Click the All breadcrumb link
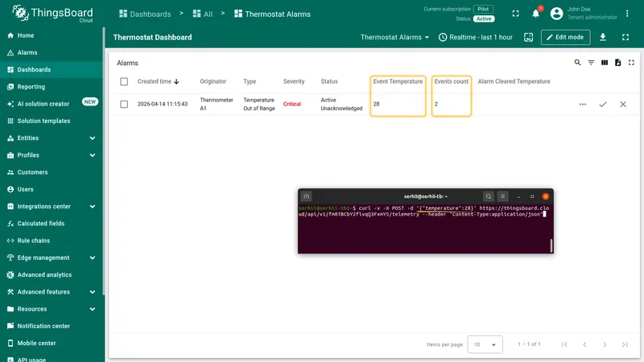Screen dimensions: 644x362 click(203, 14)
